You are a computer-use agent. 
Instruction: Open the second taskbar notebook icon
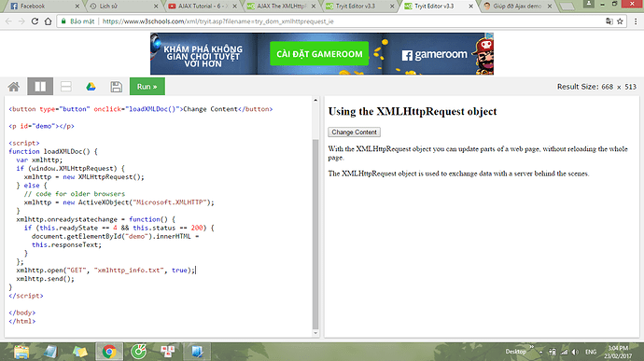pos(50,352)
